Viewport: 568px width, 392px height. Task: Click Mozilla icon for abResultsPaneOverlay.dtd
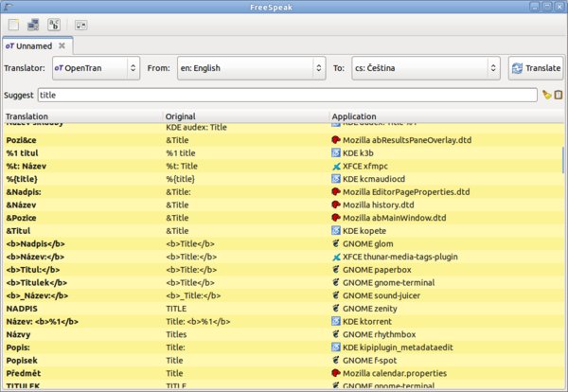(336, 140)
